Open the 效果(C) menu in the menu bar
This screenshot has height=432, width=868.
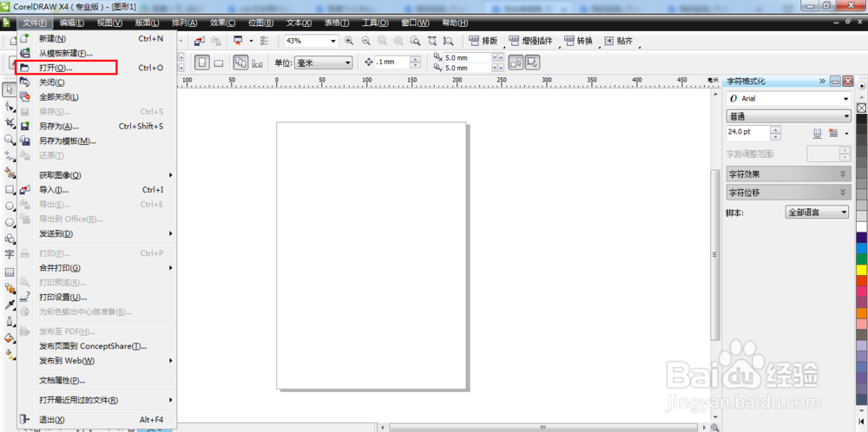point(222,23)
